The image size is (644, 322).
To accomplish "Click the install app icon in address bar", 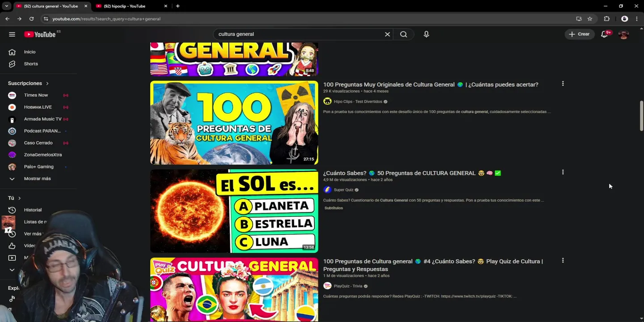I will pos(579,19).
